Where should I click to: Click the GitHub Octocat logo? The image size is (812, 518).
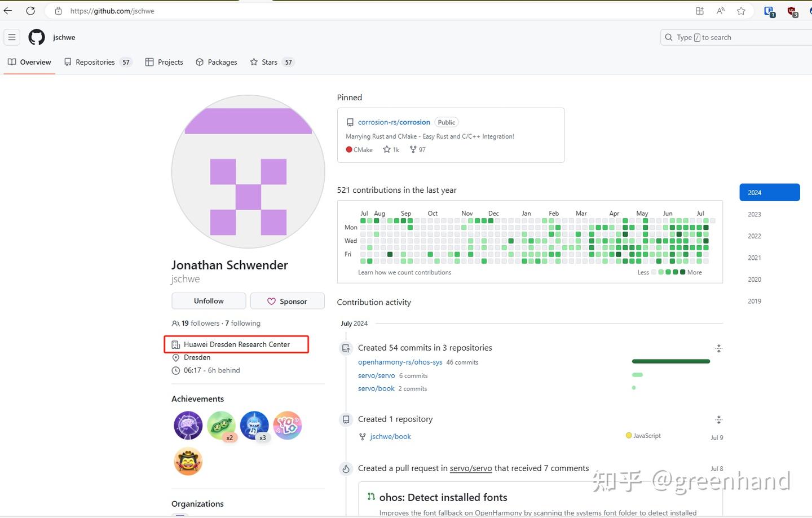36,37
